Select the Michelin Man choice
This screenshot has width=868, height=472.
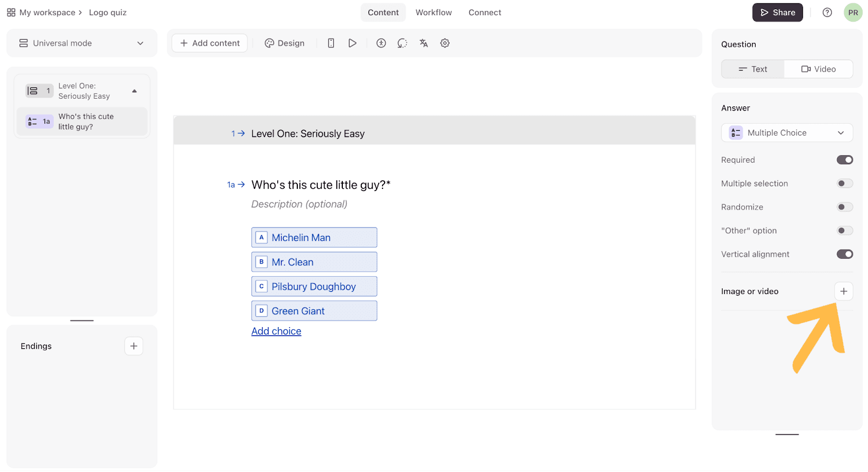point(314,238)
